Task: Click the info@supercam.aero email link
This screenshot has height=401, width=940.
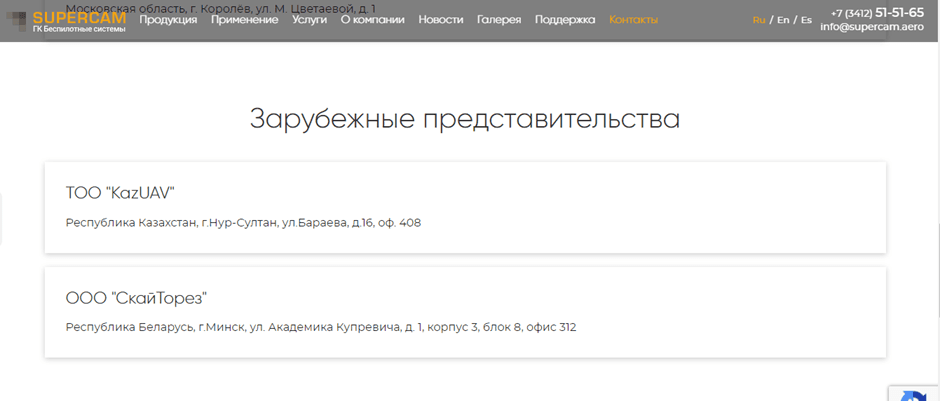Action: coord(872,27)
